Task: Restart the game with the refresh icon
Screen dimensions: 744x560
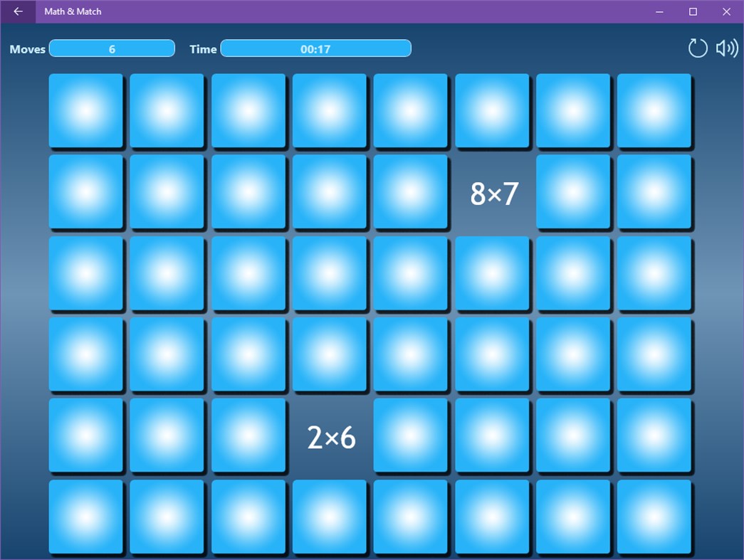Action: point(698,48)
